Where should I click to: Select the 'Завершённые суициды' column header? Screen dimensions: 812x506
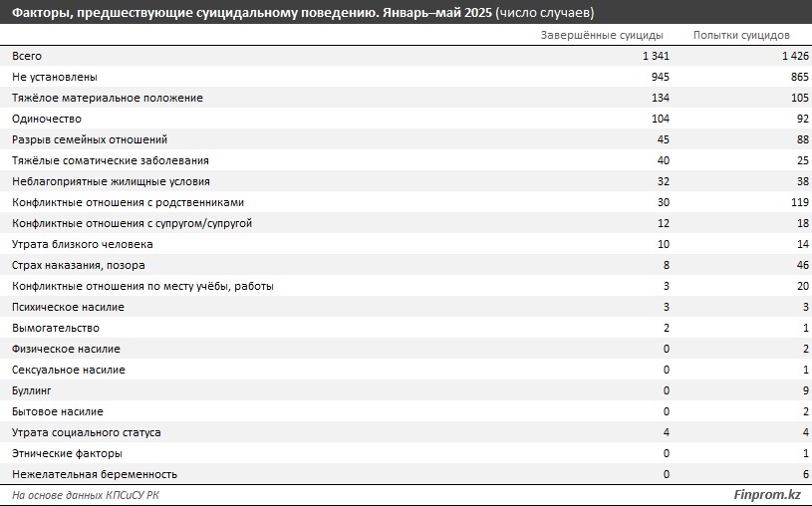pos(602,35)
